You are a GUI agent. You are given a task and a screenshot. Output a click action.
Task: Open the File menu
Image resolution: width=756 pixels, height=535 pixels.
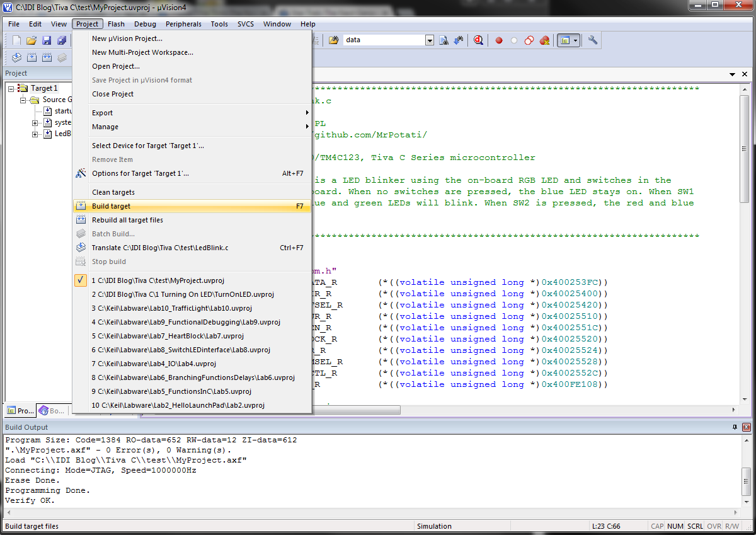(x=14, y=24)
